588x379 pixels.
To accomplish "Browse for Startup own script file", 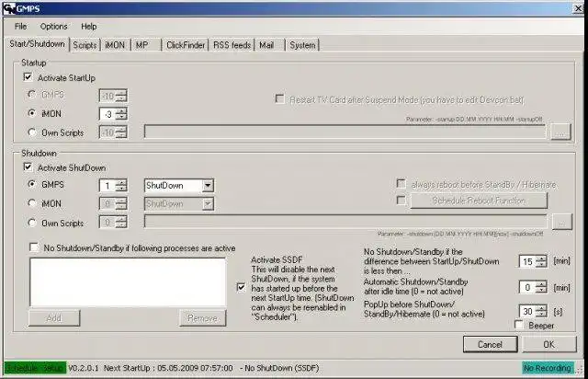I will point(560,132).
